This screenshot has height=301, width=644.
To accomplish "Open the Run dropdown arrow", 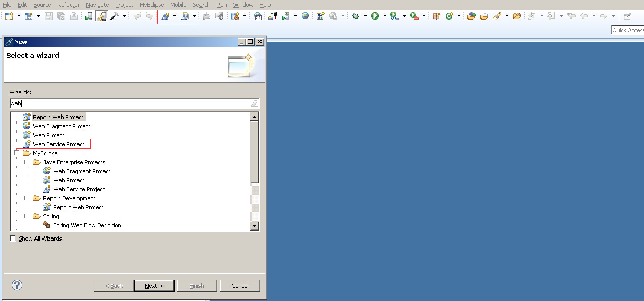I will [384, 16].
